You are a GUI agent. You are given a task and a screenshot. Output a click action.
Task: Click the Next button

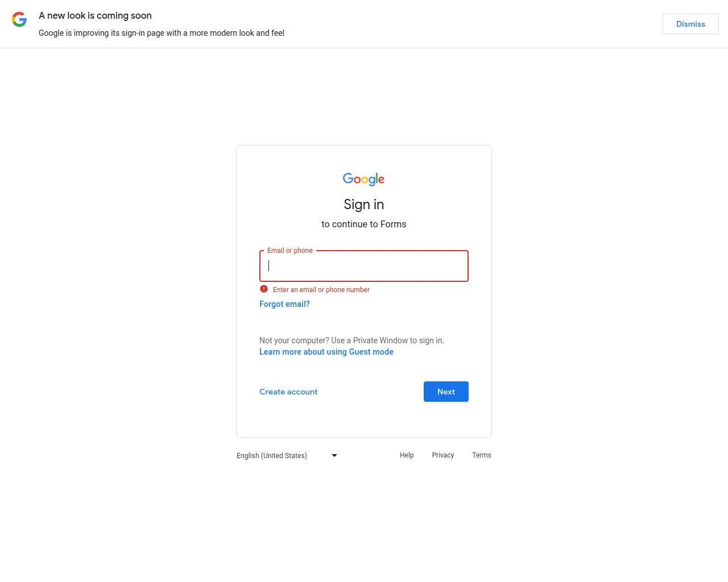click(x=446, y=392)
